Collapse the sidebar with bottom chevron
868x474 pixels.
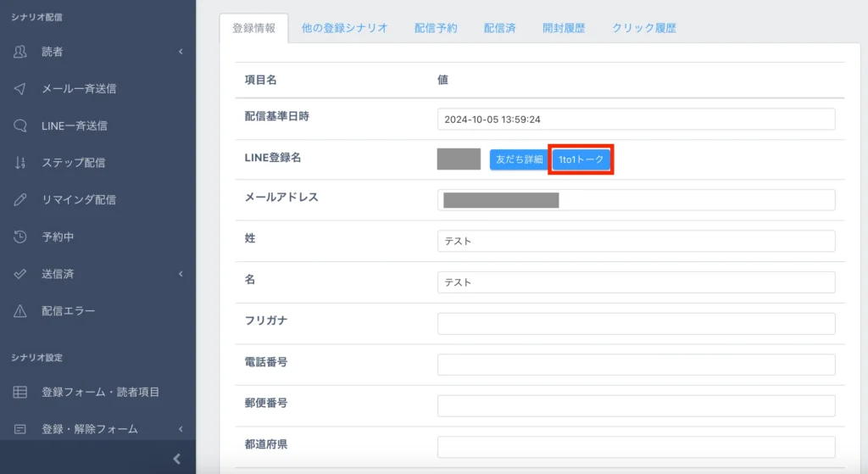[x=177, y=459]
